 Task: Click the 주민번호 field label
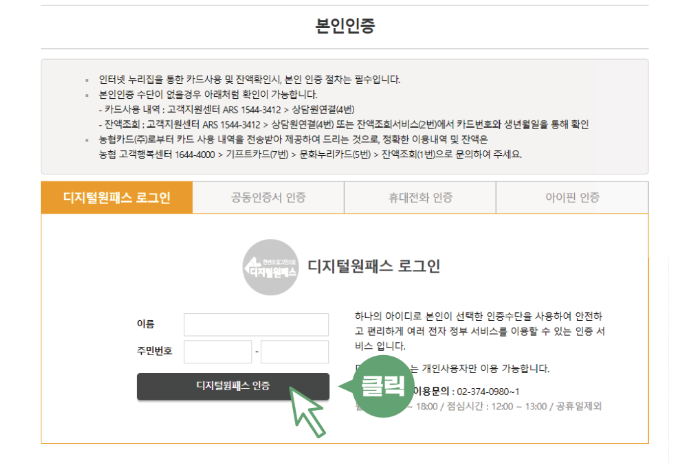pyautogui.click(x=154, y=351)
